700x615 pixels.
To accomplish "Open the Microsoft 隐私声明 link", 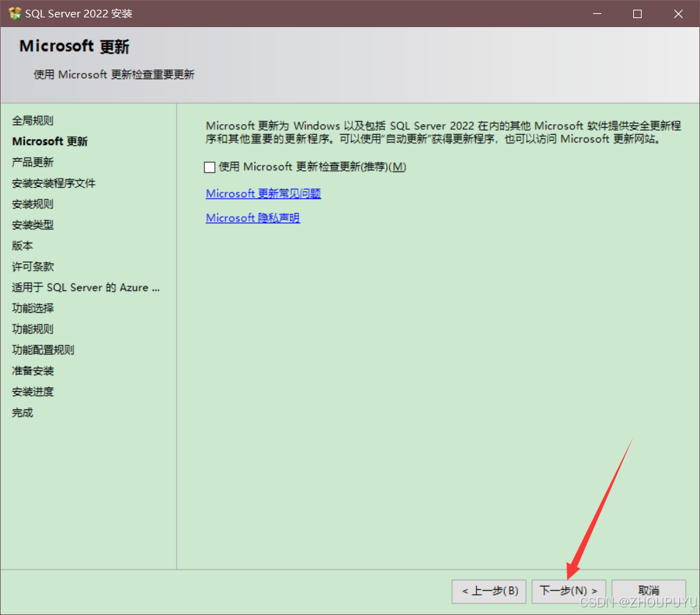I will [252, 218].
